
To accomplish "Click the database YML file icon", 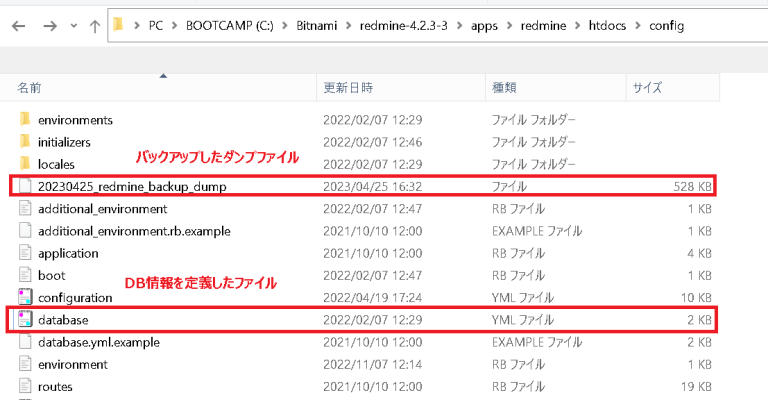I will click(x=26, y=320).
